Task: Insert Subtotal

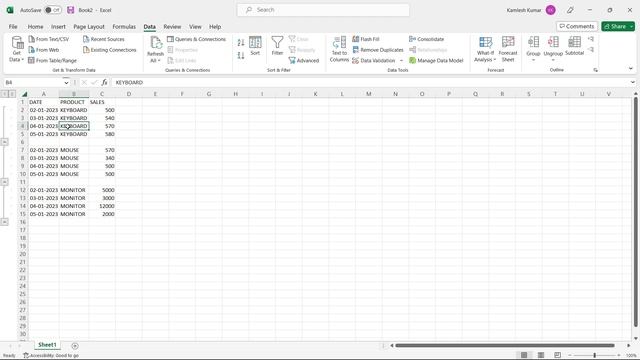Action: click(574, 46)
